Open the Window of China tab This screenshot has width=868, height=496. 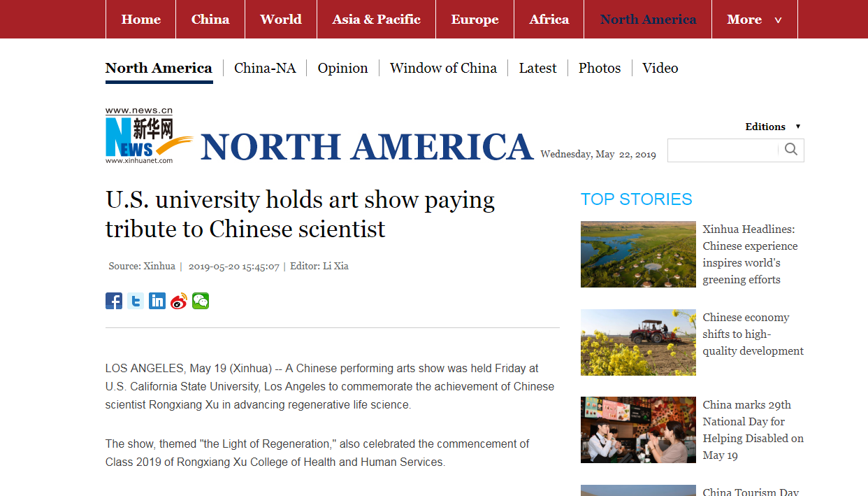click(x=443, y=68)
